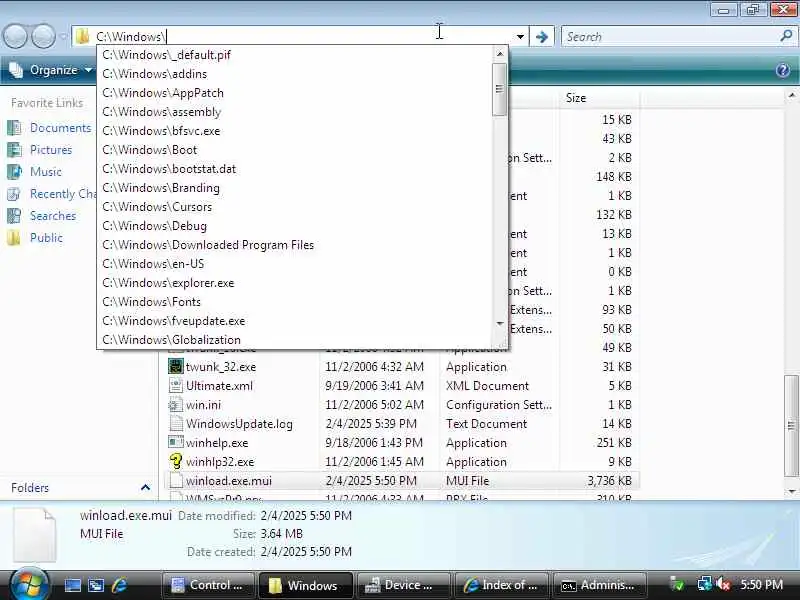Viewport: 800px width, 600px height.
Task: Click the muted volume tray icon
Action: click(722, 584)
